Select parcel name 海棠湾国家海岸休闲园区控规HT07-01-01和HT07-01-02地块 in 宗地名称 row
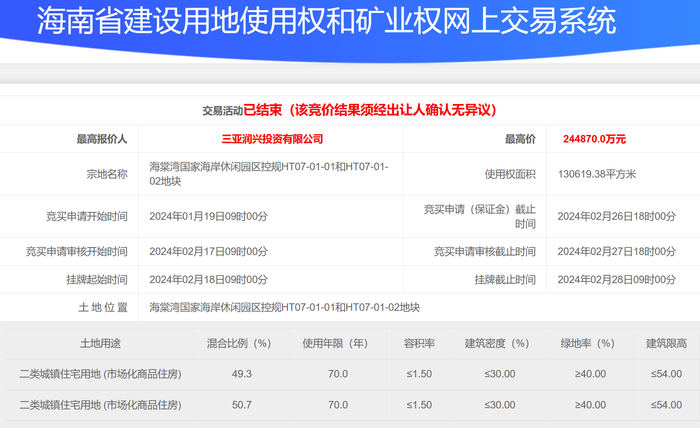 tap(269, 174)
